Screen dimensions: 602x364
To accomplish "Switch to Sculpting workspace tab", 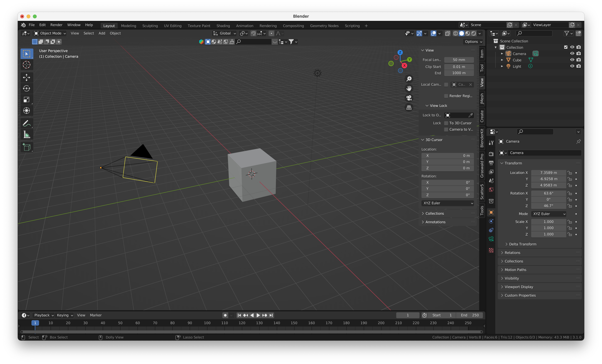I will [x=150, y=26].
